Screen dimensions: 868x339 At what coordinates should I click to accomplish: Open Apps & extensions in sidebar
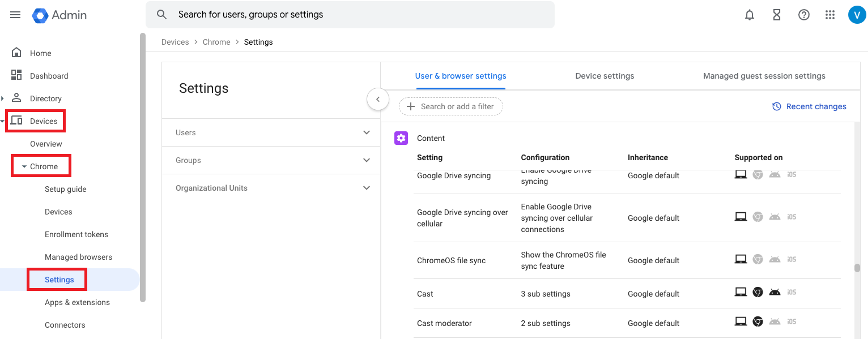(78, 302)
